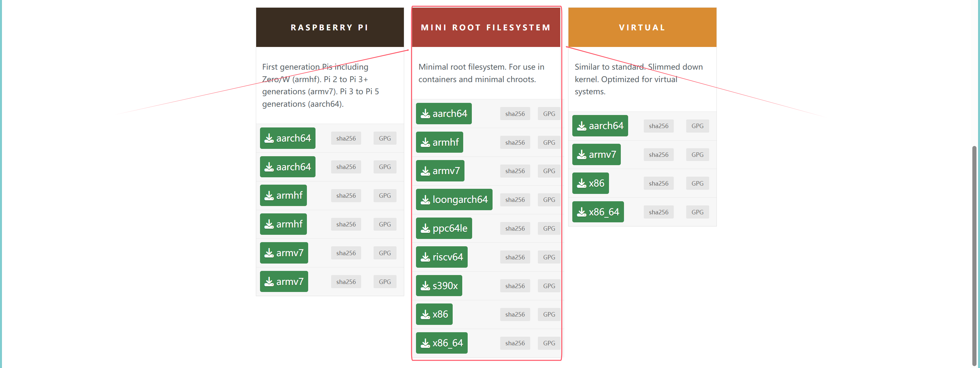This screenshot has width=980, height=368.
Task: Download Virtual x86 image
Action: click(x=590, y=183)
